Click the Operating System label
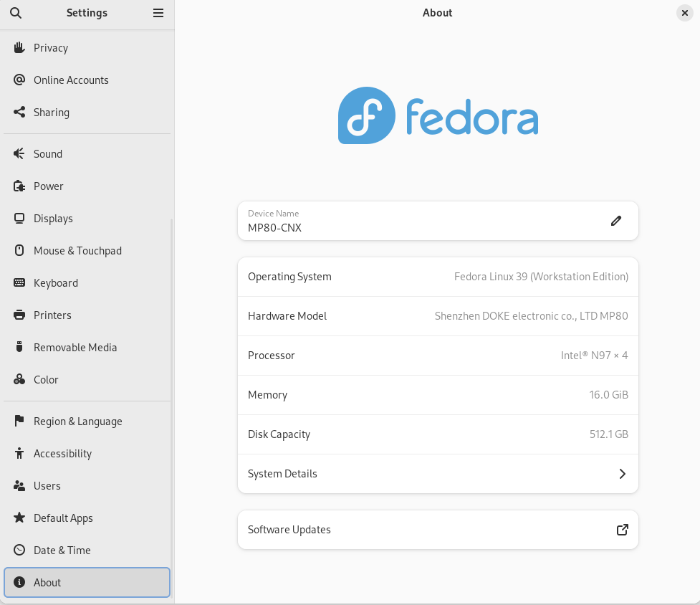This screenshot has width=700, height=605. pos(289,277)
